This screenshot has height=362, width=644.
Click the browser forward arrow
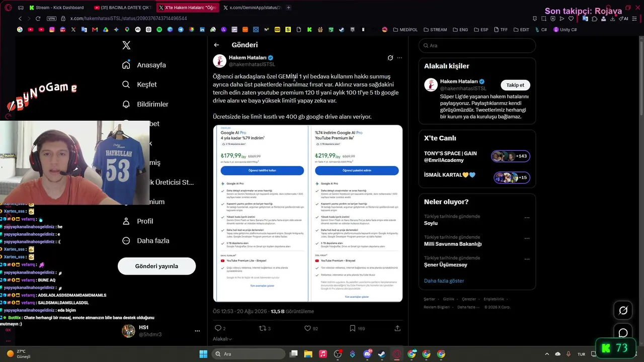click(29, 19)
